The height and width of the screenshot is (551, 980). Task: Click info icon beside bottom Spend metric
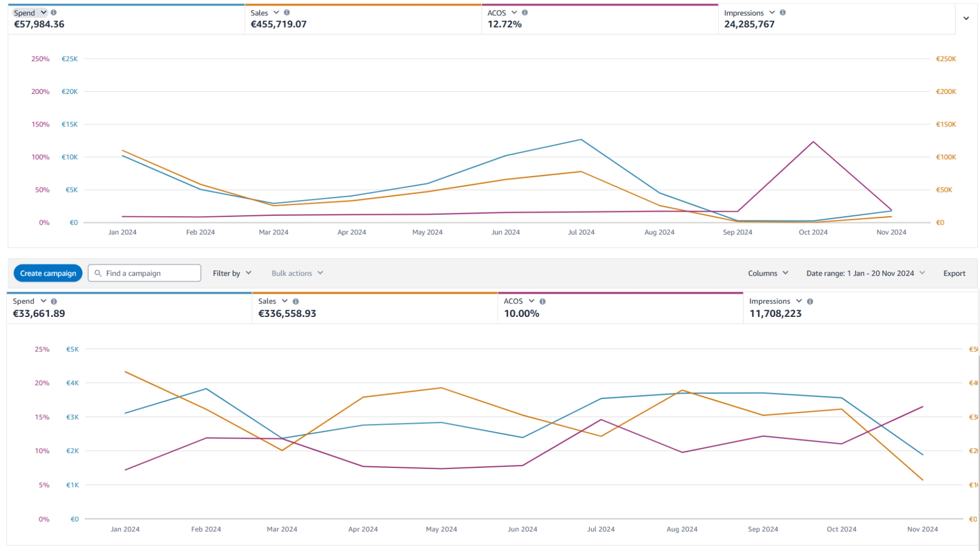tap(54, 302)
